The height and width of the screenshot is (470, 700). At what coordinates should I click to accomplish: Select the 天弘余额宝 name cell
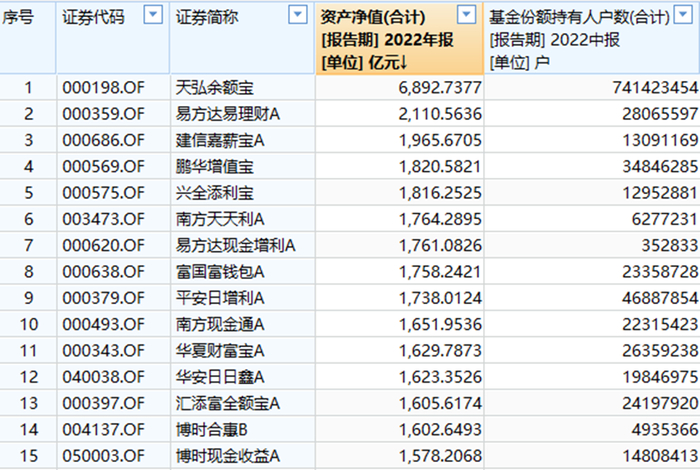[x=242, y=87]
